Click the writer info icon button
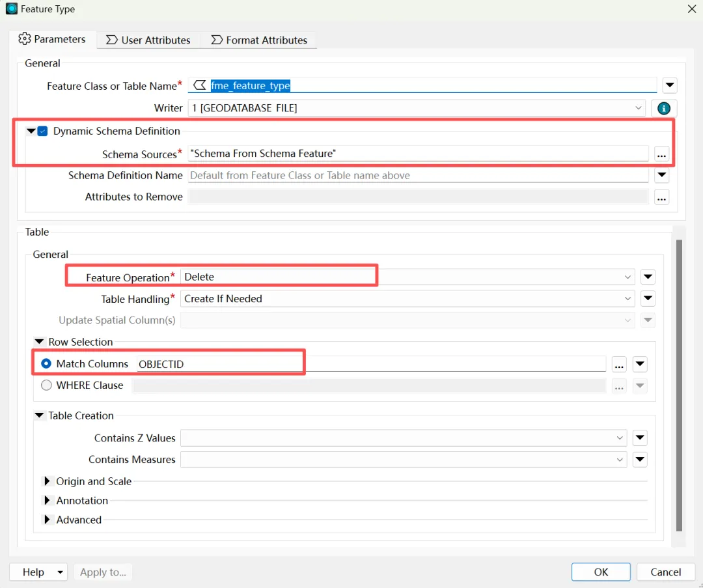Screen dimensions: 703x588 (x=663, y=108)
